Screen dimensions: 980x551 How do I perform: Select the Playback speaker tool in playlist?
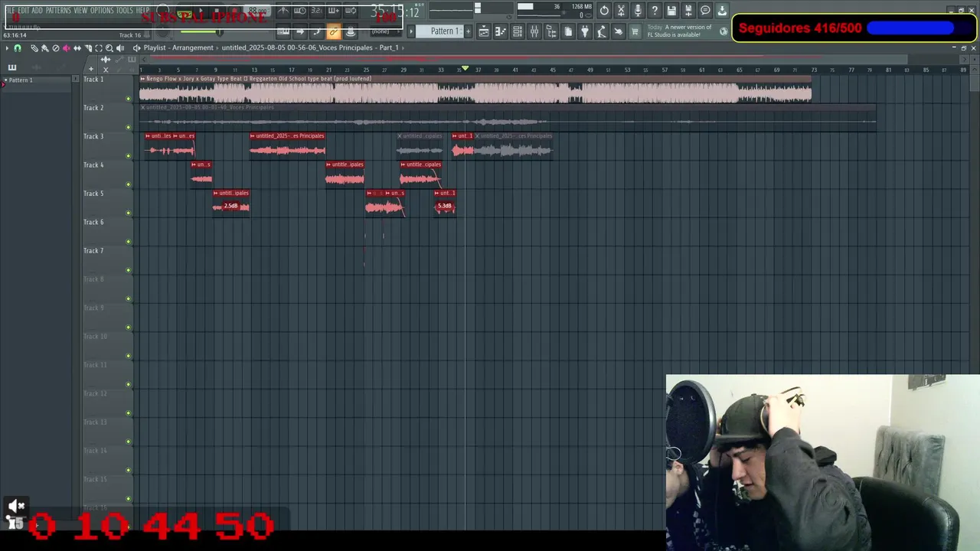pyautogui.click(x=120, y=48)
